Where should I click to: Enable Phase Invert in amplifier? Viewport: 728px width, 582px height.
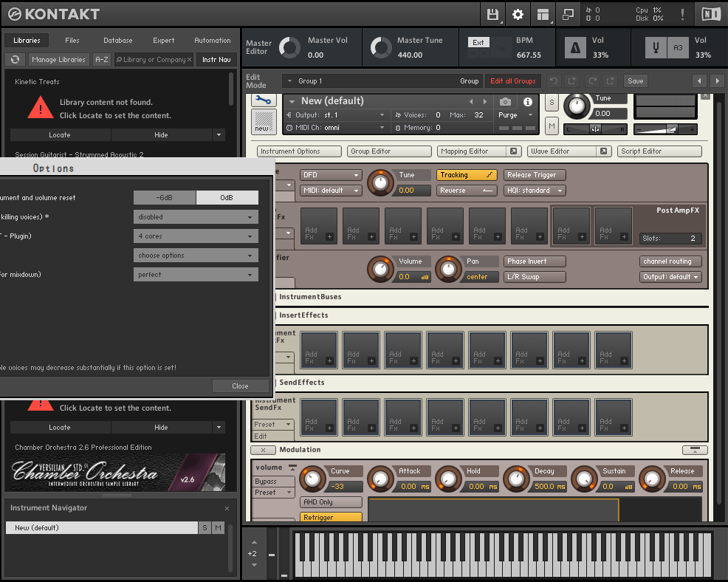(535, 261)
